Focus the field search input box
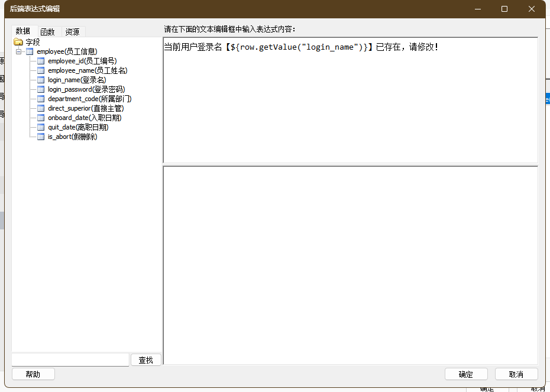The image size is (550, 392). pos(70,360)
